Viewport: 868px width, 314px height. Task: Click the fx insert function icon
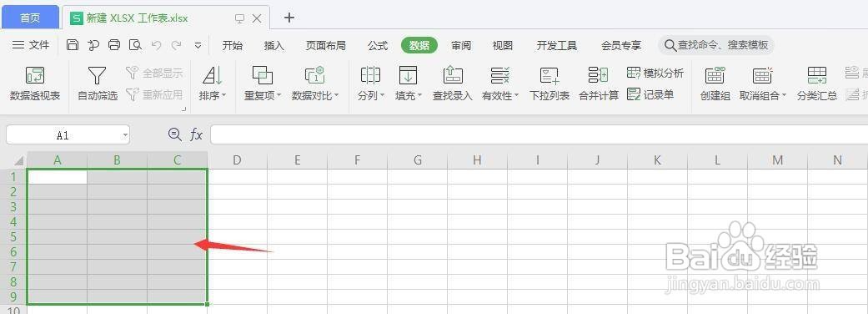coord(196,134)
